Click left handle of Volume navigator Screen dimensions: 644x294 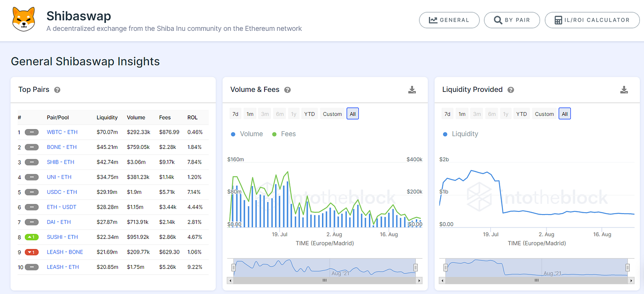point(233,267)
